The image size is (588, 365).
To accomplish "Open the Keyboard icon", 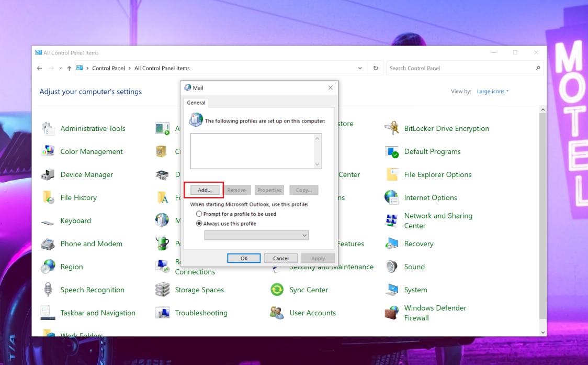I will pyautogui.click(x=48, y=223).
